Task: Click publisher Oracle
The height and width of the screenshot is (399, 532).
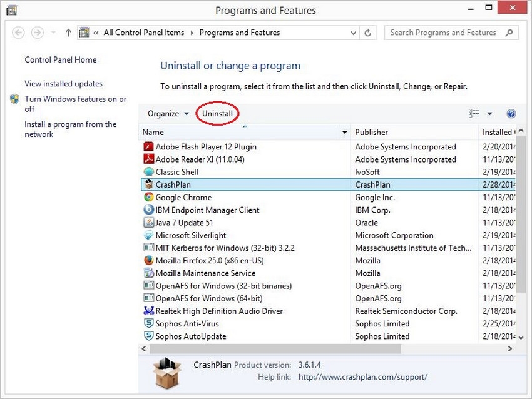Action: coord(366,223)
